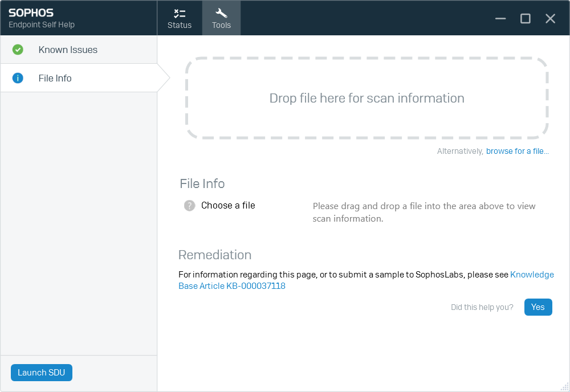Click the Choose a file label
The height and width of the screenshot is (392, 570).
[228, 205]
